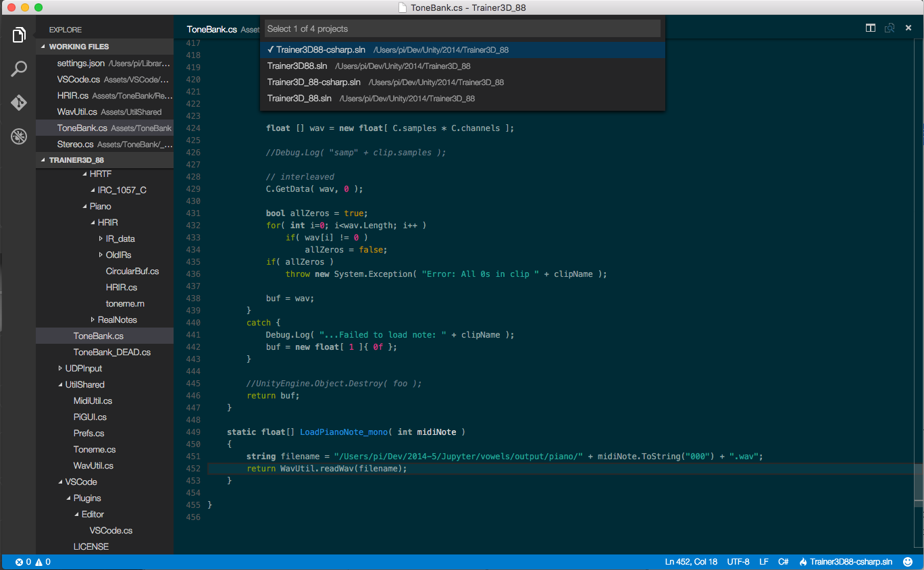Expand the OldIRs folder
Image resolution: width=924 pixels, height=570 pixels.
tap(101, 255)
